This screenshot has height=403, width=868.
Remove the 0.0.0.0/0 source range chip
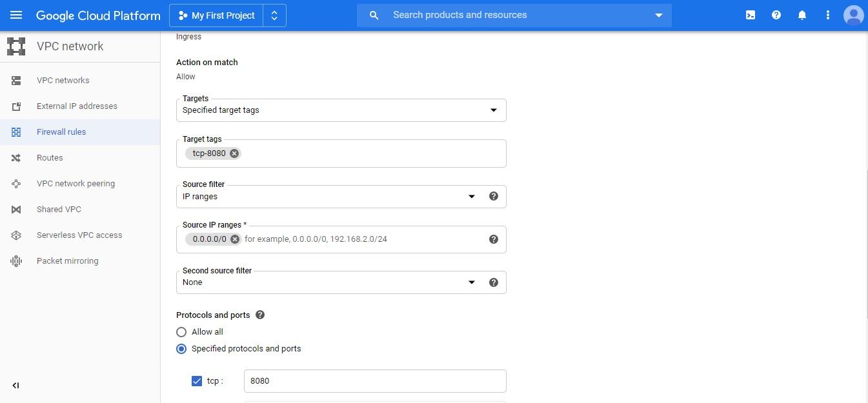click(x=235, y=239)
